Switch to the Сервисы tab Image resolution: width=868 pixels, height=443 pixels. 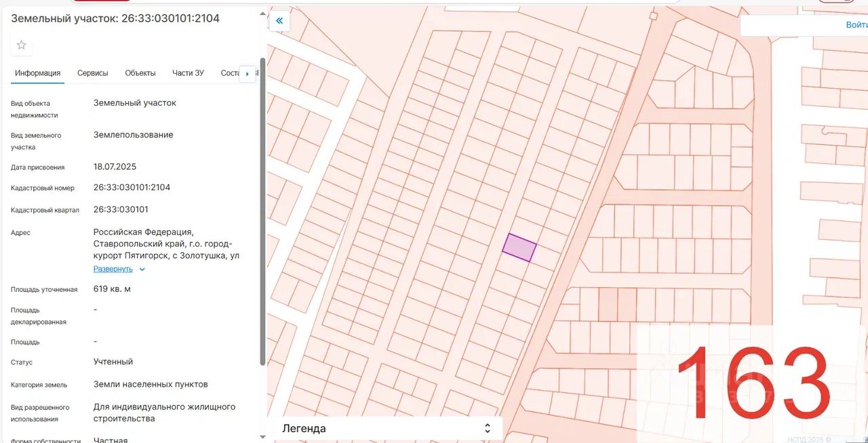pyautogui.click(x=92, y=73)
